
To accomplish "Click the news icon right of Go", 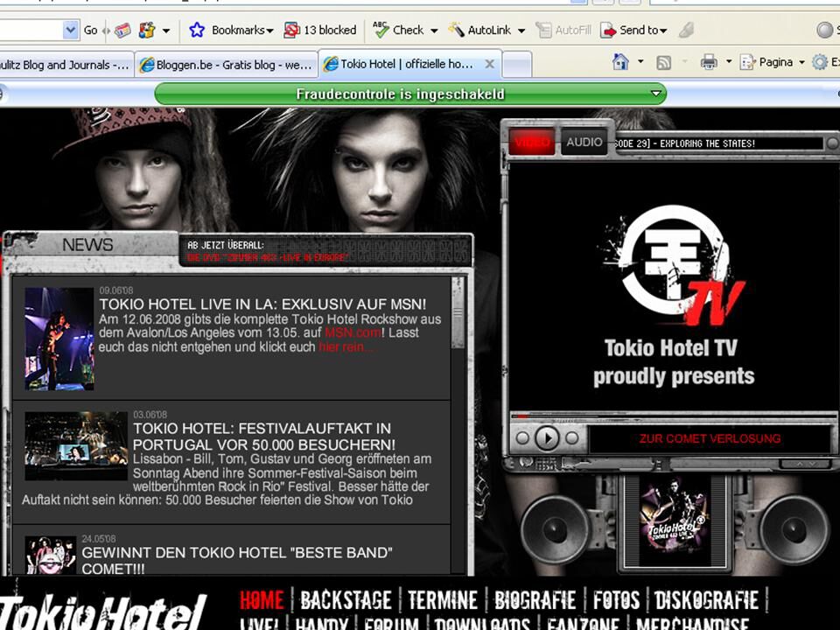I will (122, 31).
